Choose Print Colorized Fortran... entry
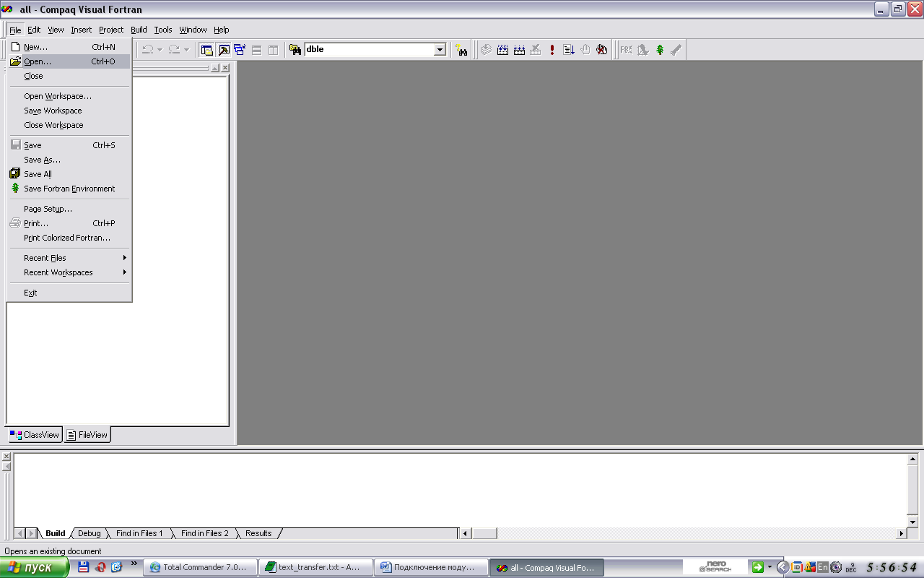The image size is (924, 578). click(x=69, y=238)
